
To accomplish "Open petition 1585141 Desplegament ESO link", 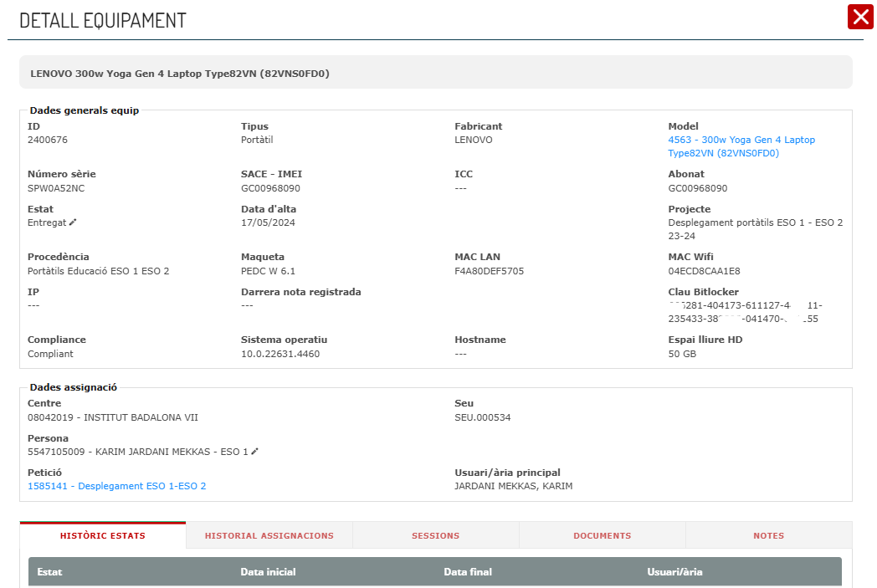I will (116, 486).
